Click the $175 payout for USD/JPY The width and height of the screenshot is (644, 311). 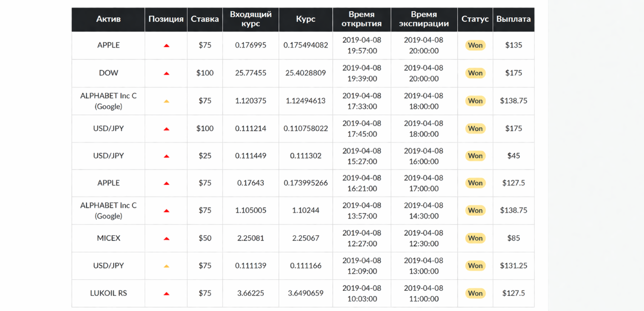pyautogui.click(x=513, y=128)
